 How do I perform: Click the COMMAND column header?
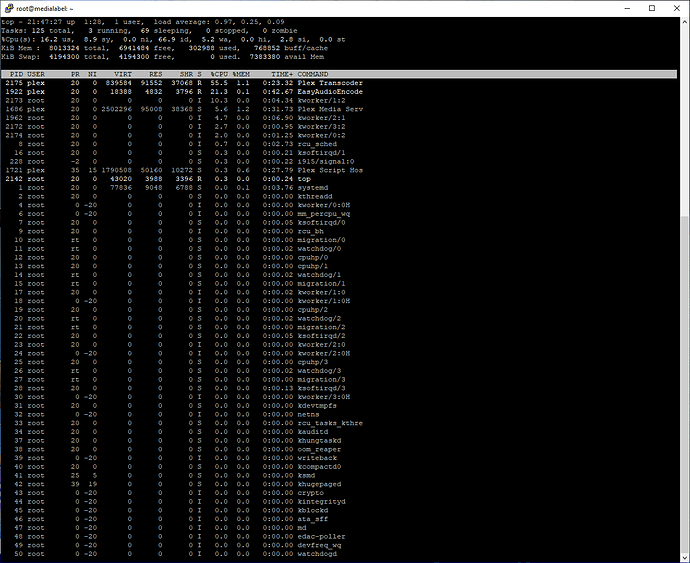click(313, 74)
